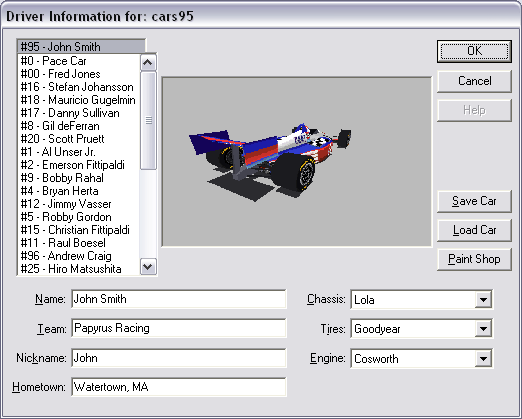Click the OK button
This screenshot has width=522, height=419.
(474, 51)
